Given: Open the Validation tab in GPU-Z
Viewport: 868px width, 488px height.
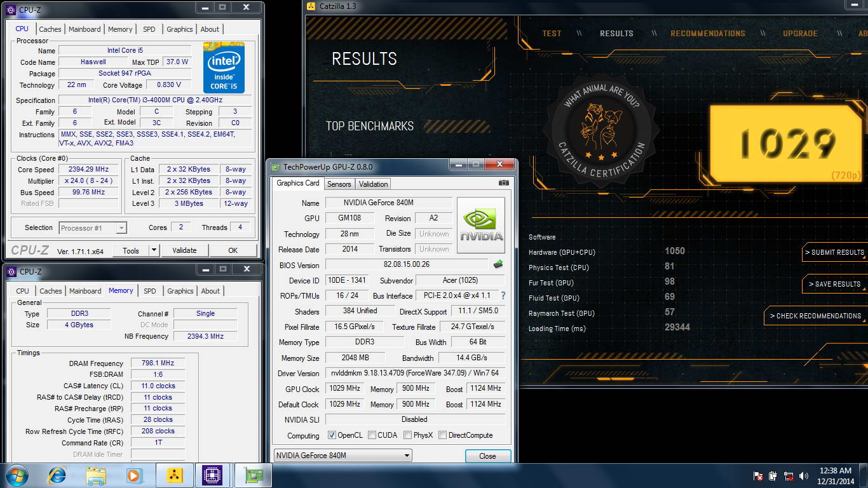Looking at the screenshot, I should 373,184.
